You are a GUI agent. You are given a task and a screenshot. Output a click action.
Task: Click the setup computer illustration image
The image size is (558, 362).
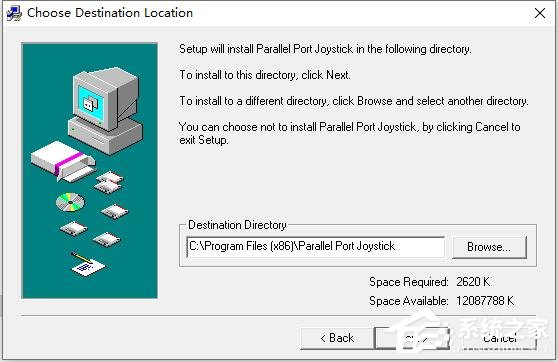click(89, 170)
